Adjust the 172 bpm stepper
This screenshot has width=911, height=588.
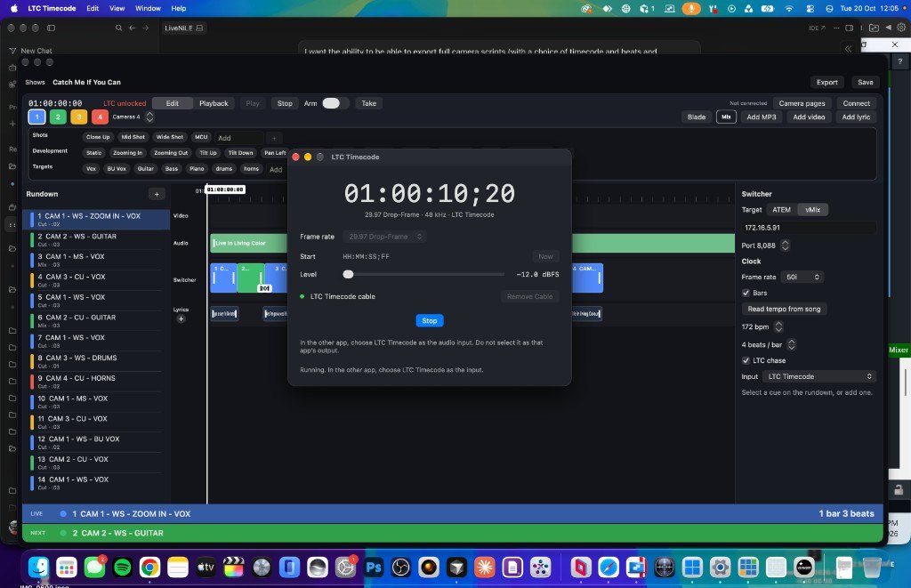(778, 326)
